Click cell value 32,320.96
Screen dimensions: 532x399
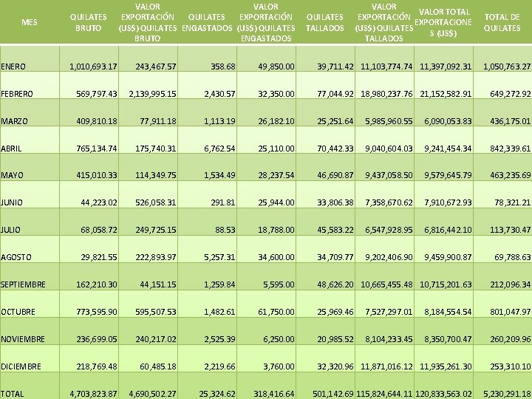(335, 366)
